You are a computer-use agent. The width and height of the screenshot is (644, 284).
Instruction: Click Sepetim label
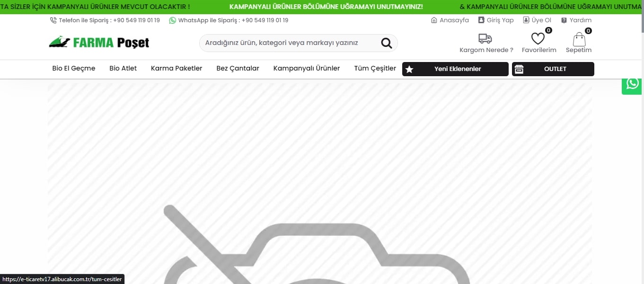pos(579,50)
